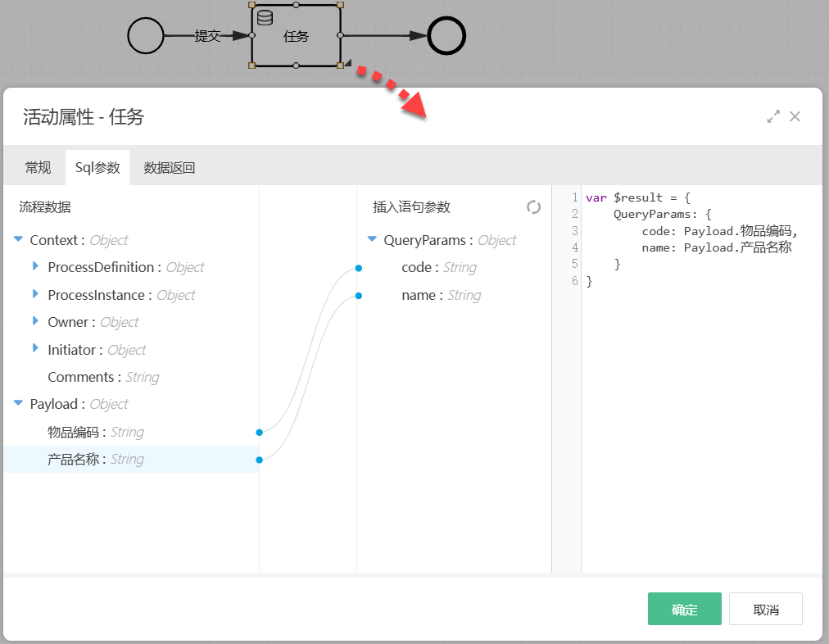Click the database icon on the 任务 node

(x=265, y=18)
